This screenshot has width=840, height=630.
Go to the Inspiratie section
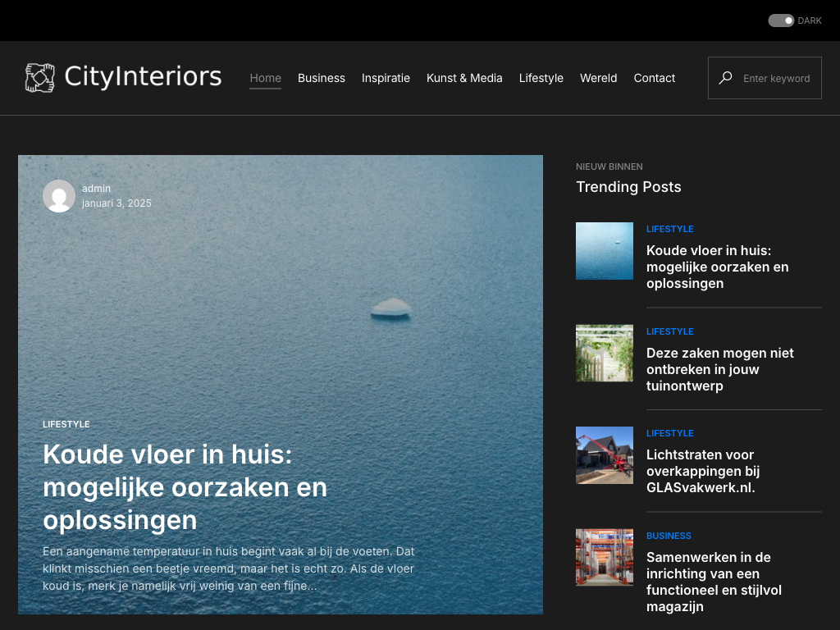click(386, 78)
